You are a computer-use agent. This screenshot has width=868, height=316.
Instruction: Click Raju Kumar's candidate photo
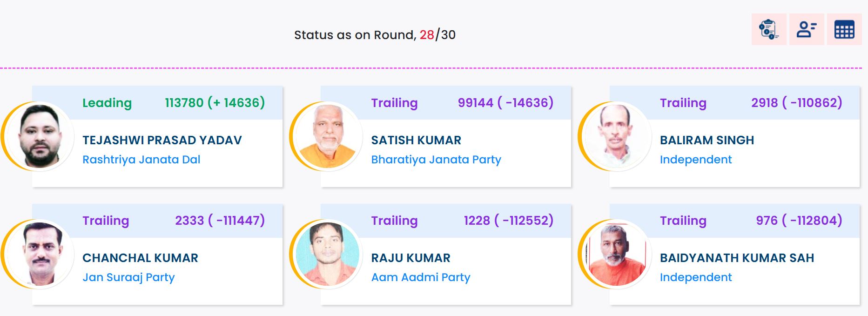tap(328, 254)
